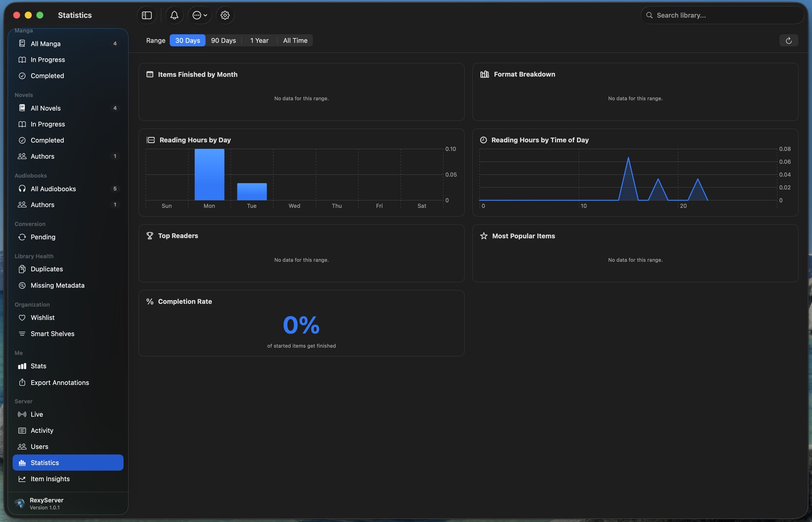The width and height of the screenshot is (812, 522).
Task: Select the All Time range
Action: (x=295, y=41)
